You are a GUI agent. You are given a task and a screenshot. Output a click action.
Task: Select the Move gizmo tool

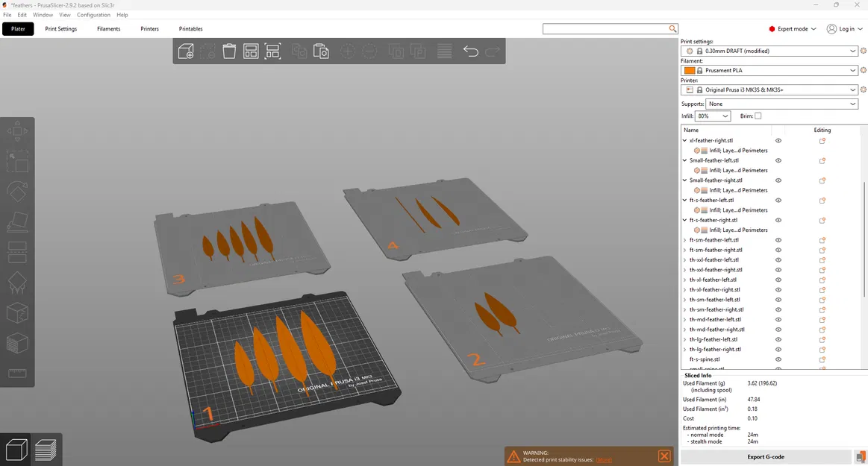click(17, 131)
